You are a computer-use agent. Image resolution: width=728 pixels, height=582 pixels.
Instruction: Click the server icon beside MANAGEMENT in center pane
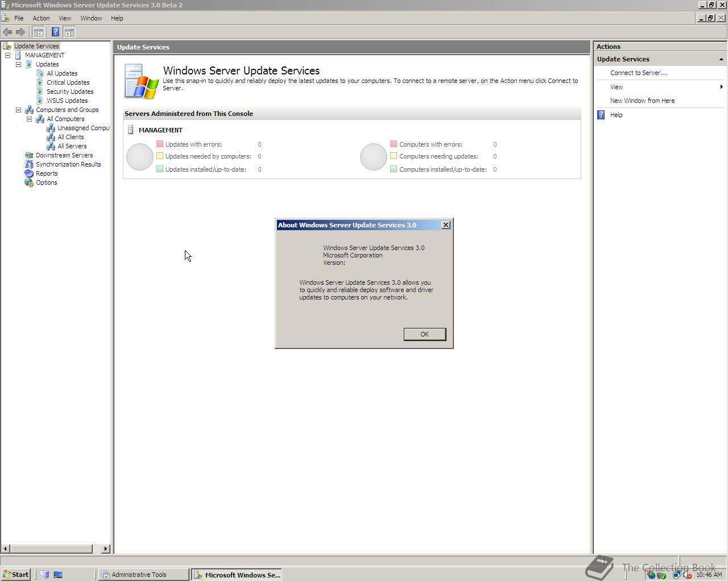tap(130, 130)
